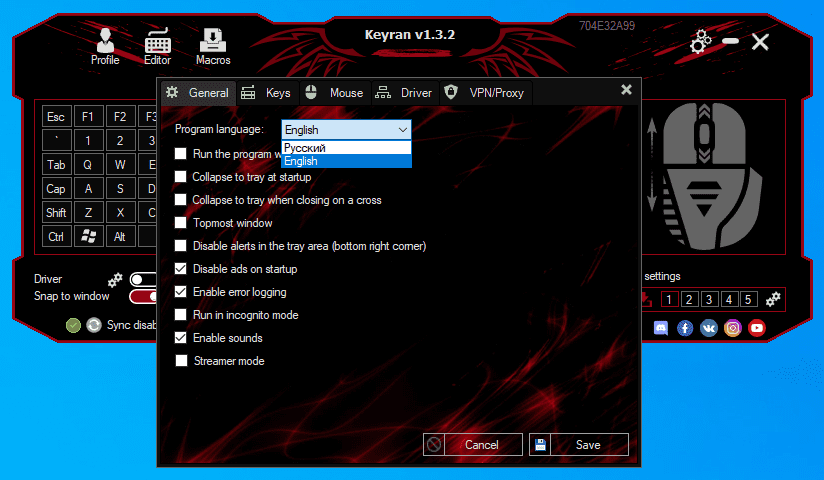Open the Facebook link icon

click(x=685, y=328)
